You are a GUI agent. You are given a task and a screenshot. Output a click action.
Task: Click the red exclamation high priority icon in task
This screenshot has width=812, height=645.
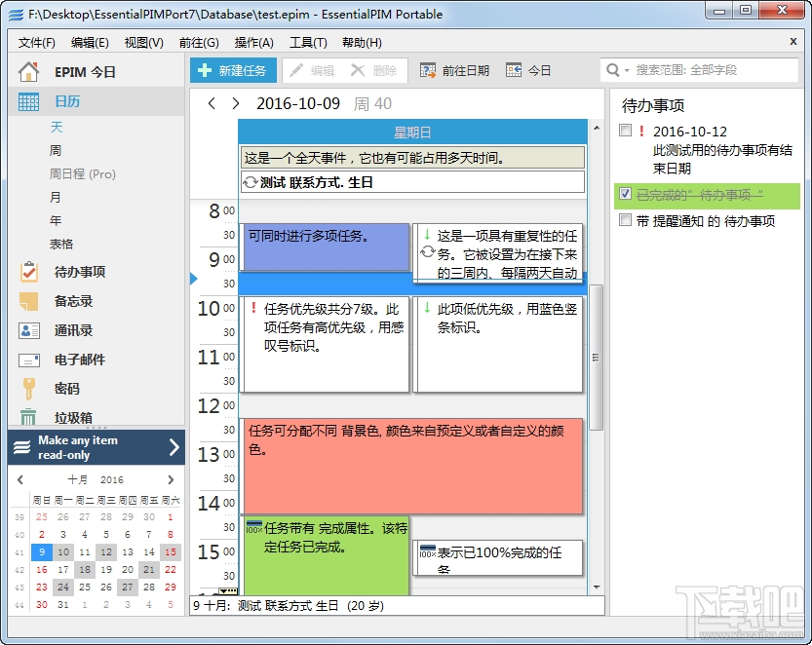253,308
